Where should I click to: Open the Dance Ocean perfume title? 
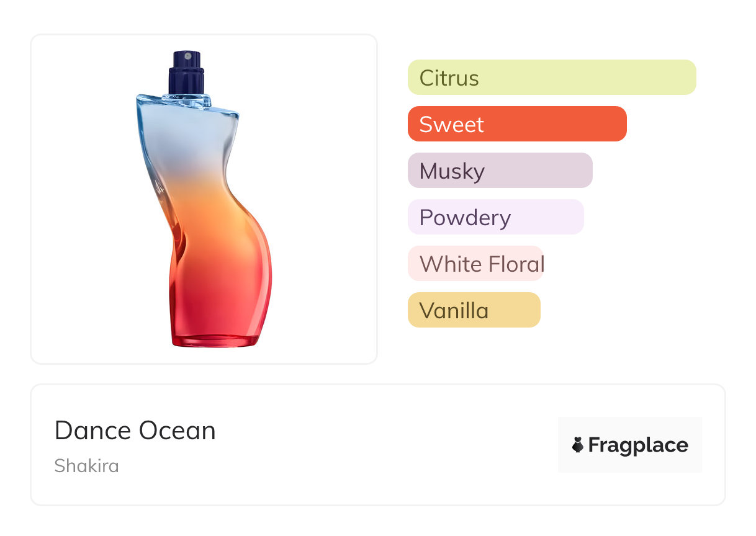135,431
